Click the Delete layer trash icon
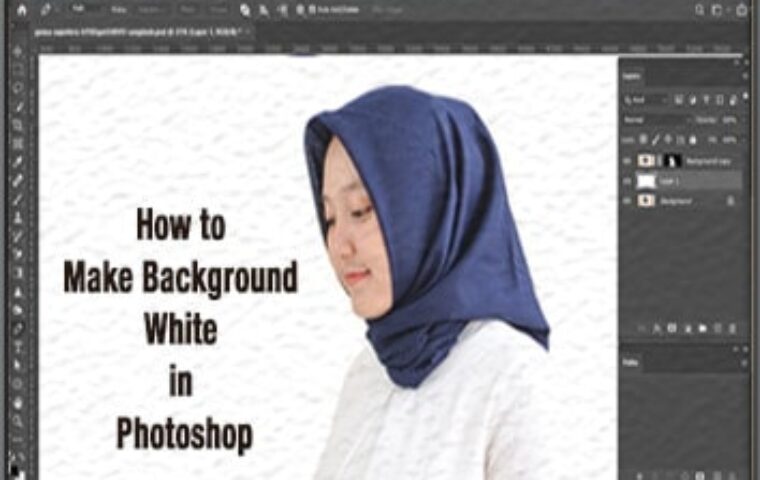Viewport: 760px width, 480px height. click(x=733, y=329)
